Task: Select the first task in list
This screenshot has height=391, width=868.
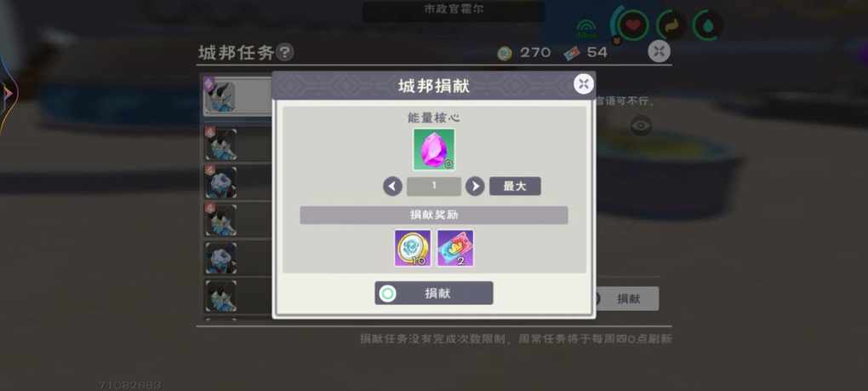Action: [238, 96]
